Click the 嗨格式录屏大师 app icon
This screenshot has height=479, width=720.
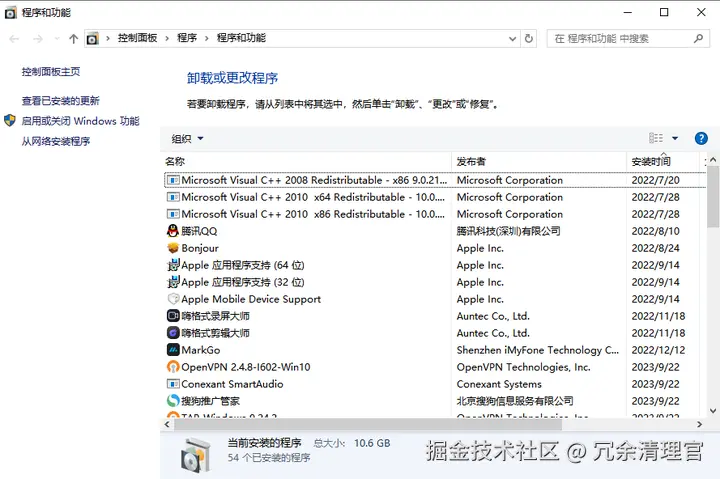pos(173,316)
